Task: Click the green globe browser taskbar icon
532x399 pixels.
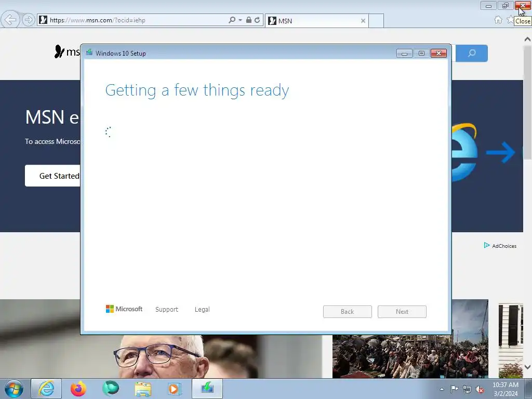Action: coord(111,389)
